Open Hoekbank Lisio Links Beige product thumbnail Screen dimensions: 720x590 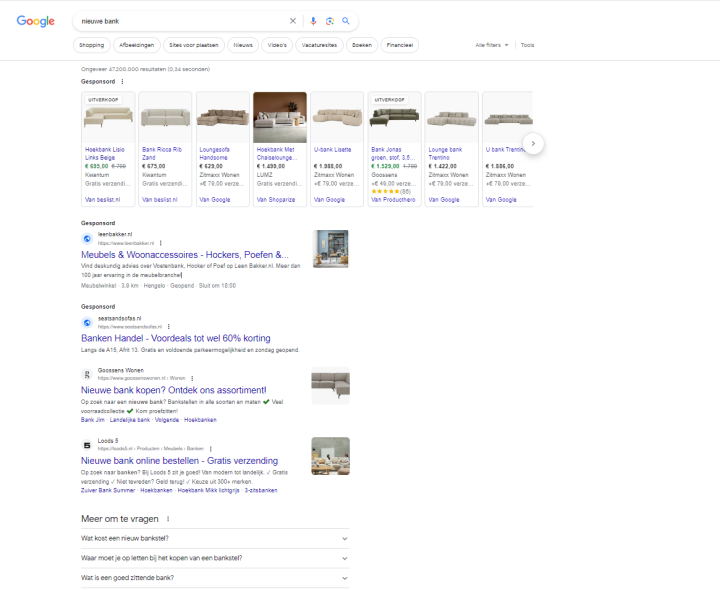click(108, 118)
